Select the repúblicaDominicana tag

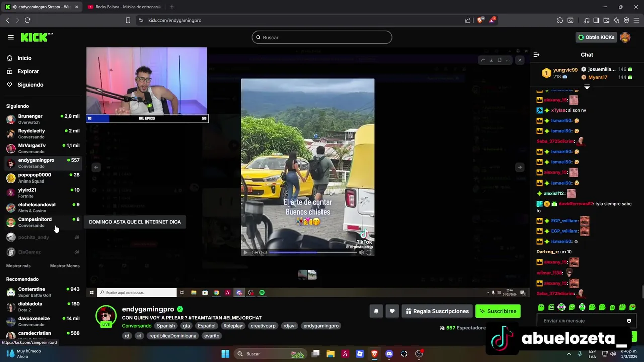[173, 336]
